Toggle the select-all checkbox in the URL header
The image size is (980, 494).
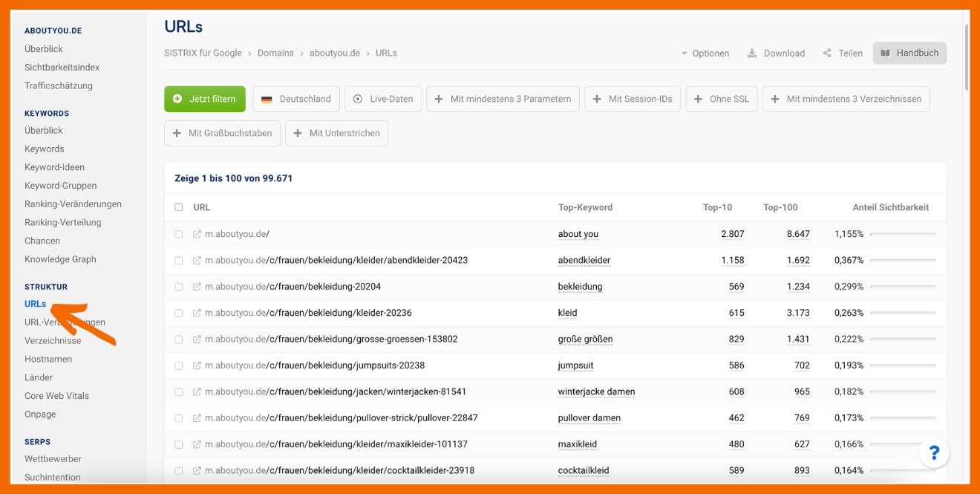point(179,207)
